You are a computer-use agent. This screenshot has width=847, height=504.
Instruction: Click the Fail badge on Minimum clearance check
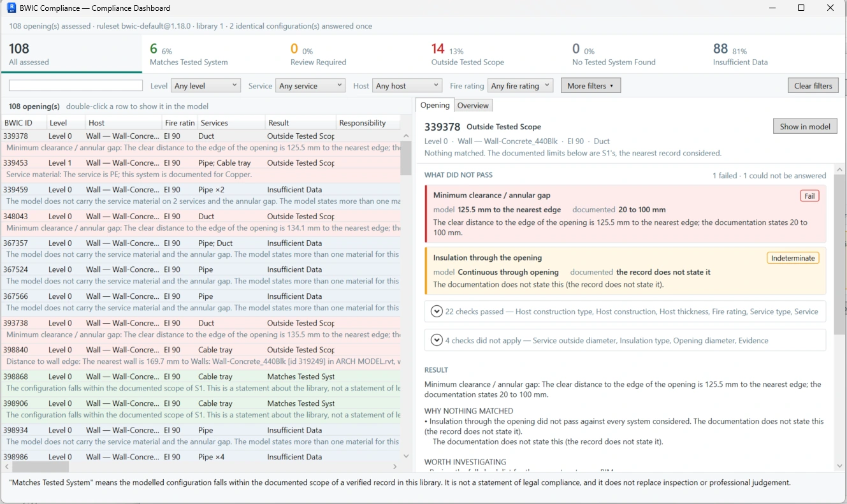pos(809,196)
